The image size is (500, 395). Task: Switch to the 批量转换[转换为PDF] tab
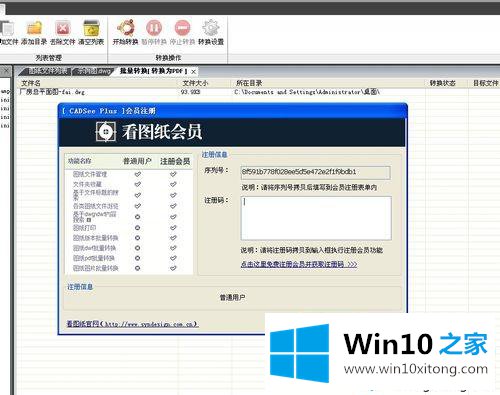[x=153, y=71]
